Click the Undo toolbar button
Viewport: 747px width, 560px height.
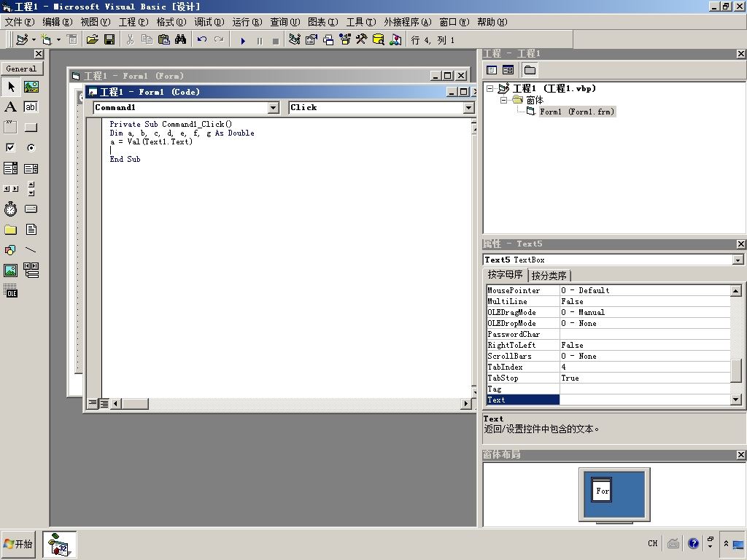pyautogui.click(x=202, y=40)
